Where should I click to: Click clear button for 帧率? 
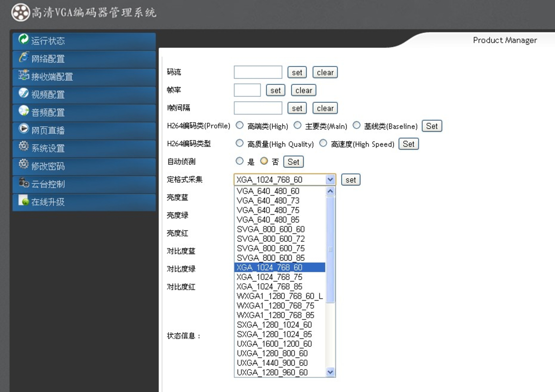pos(304,90)
